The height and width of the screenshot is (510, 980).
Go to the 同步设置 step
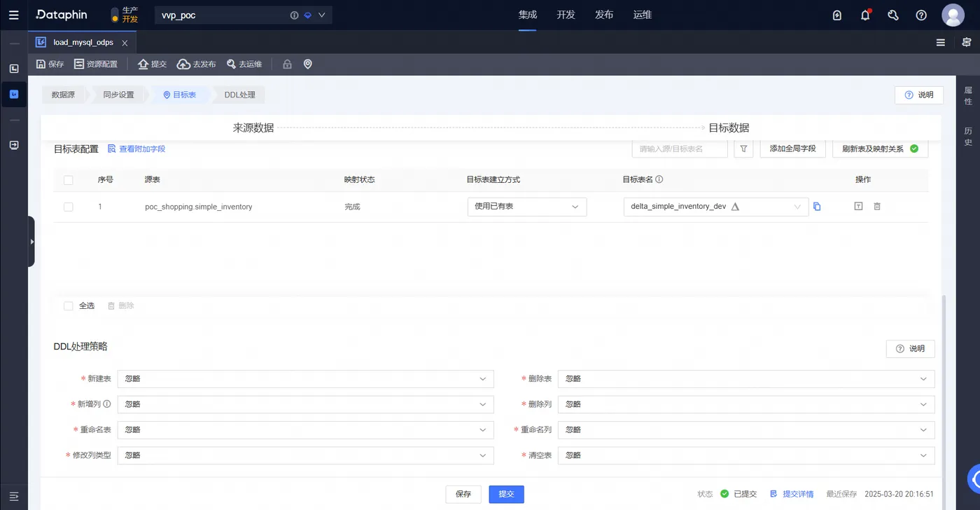(118, 95)
